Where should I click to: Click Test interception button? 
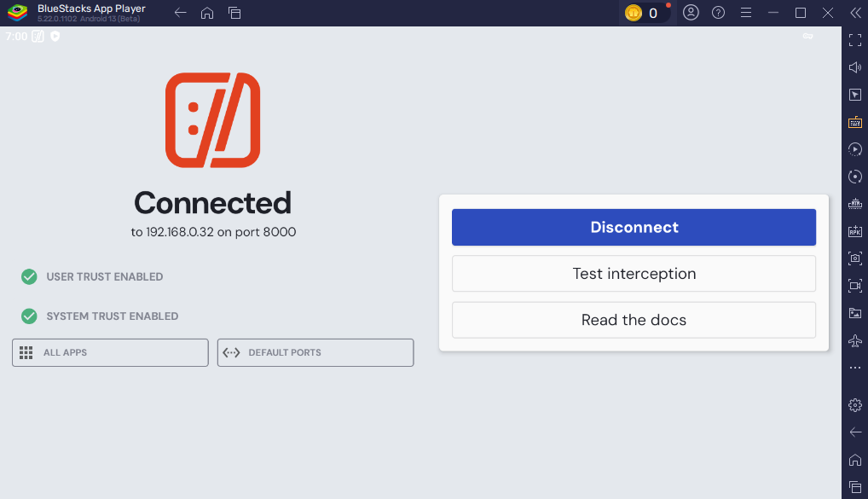click(x=634, y=274)
